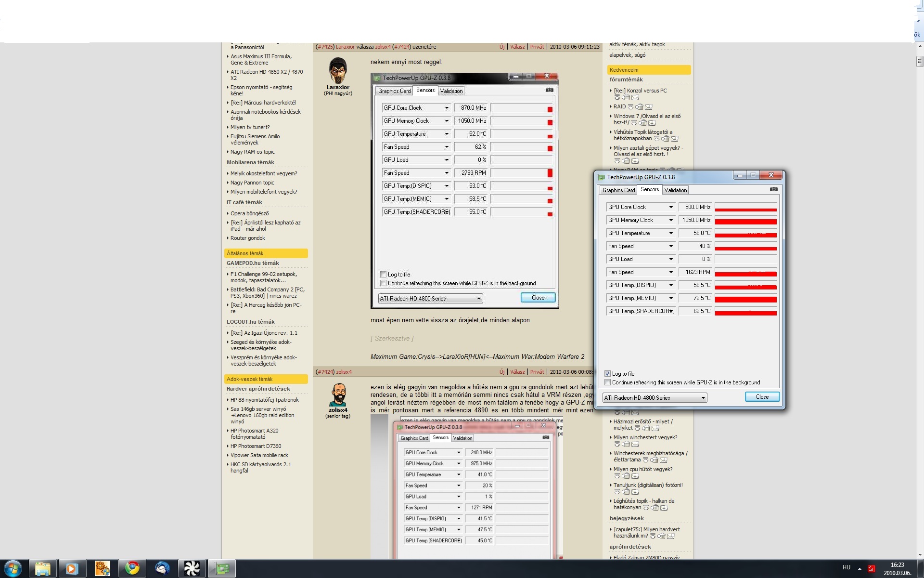Click the envelope icon for 'Milyen winchestert vegyek?'
The image size is (924, 578).
(x=635, y=444)
